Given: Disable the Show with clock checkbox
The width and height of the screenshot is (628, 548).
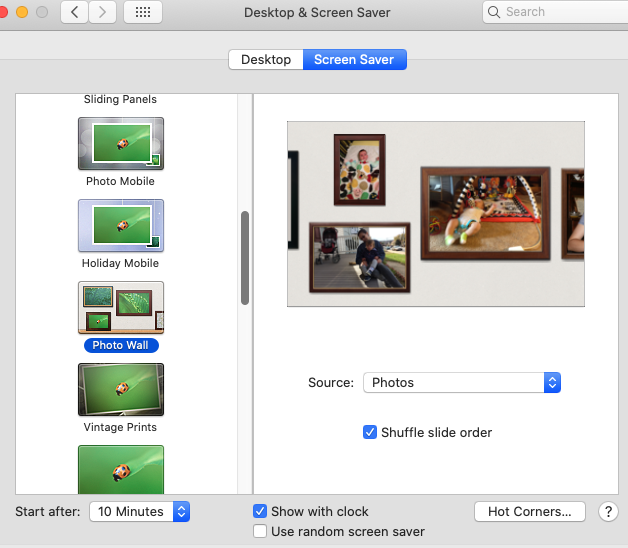Looking at the screenshot, I should pos(260,511).
